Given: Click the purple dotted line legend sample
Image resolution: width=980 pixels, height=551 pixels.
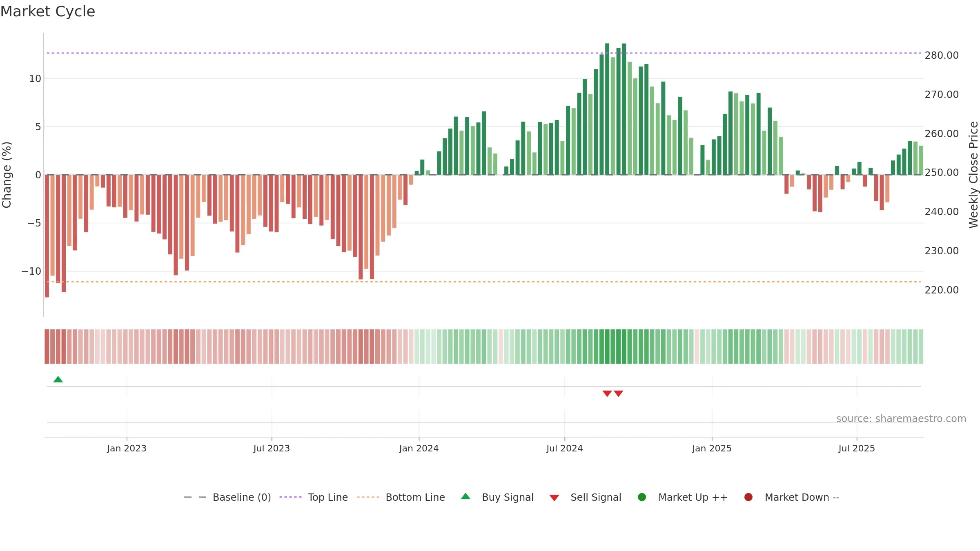Looking at the screenshot, I should (290, 497).
